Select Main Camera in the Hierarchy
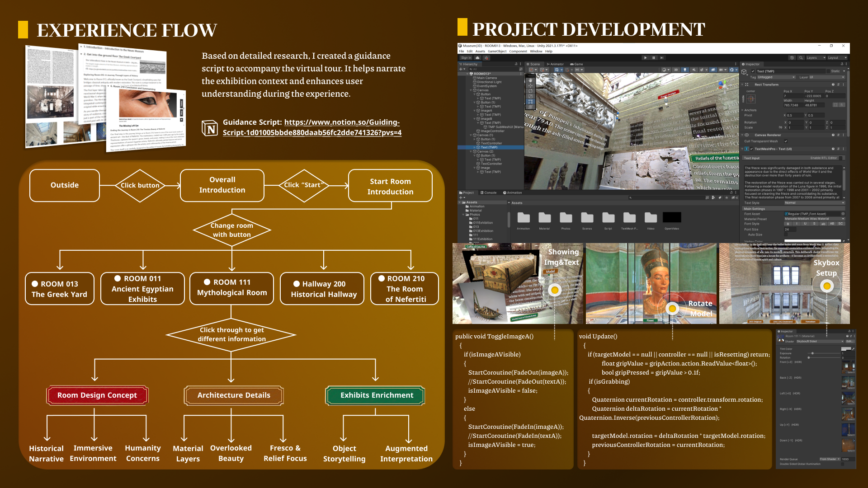Image resolution: width=868 pixels, height=488 pixels. click(486, 78)
